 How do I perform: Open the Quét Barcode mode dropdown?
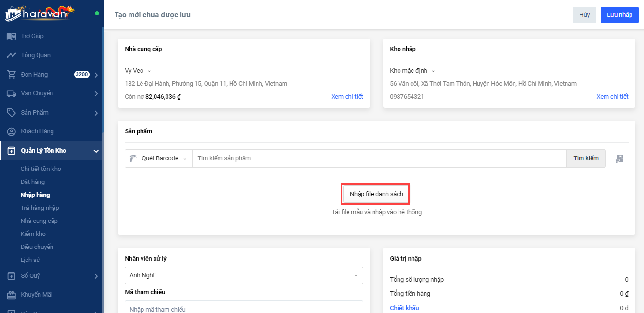(x=159, y=158)
